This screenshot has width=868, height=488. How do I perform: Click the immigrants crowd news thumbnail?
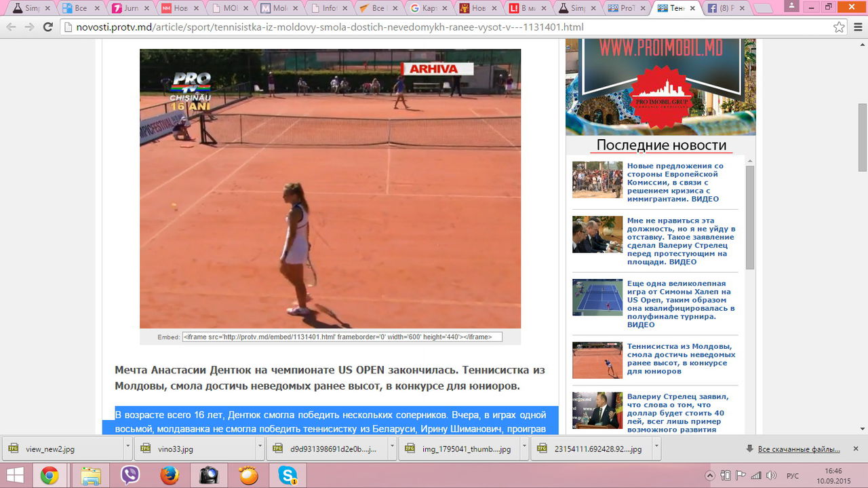597,180
